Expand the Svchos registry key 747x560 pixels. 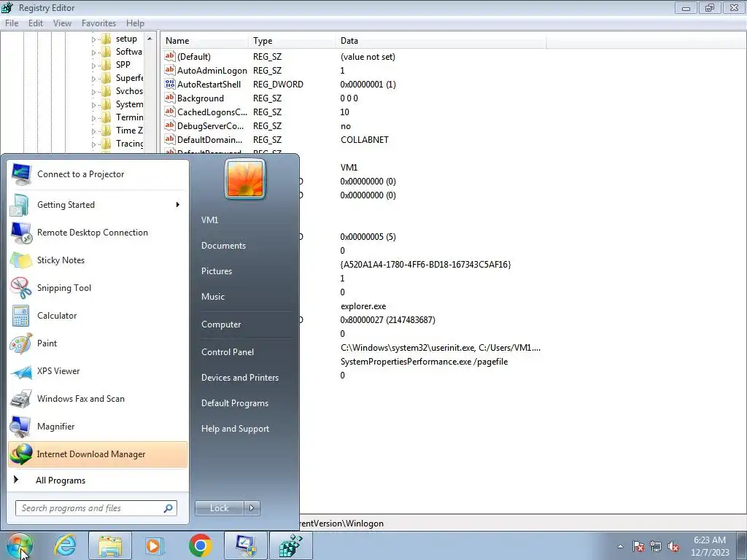point(93,92)
